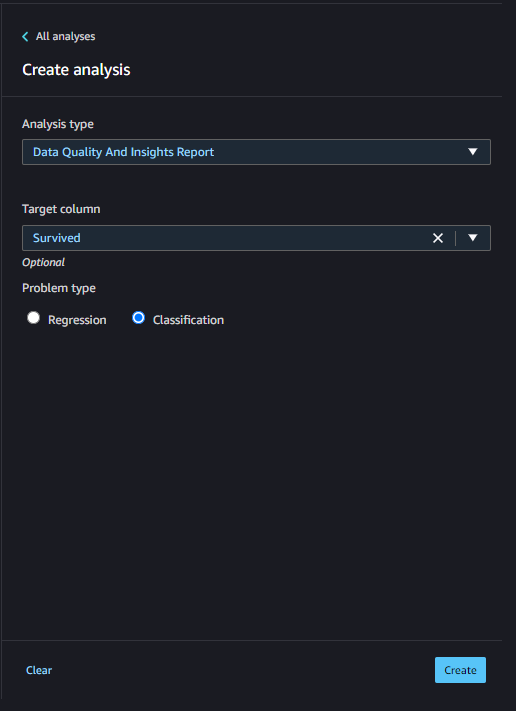
Task: Click the separator between X and arrow
Action: pyautogui.click(x=455, y=238)
